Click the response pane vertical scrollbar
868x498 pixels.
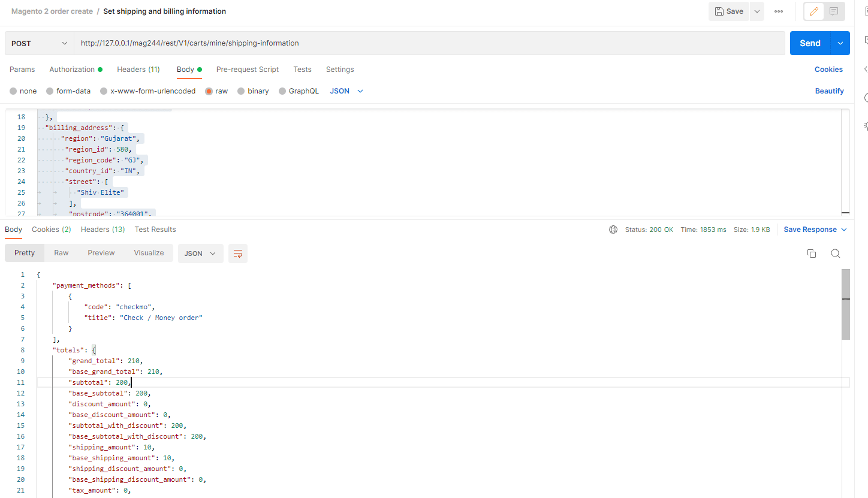pyautogui.click(x=846, y=304)
